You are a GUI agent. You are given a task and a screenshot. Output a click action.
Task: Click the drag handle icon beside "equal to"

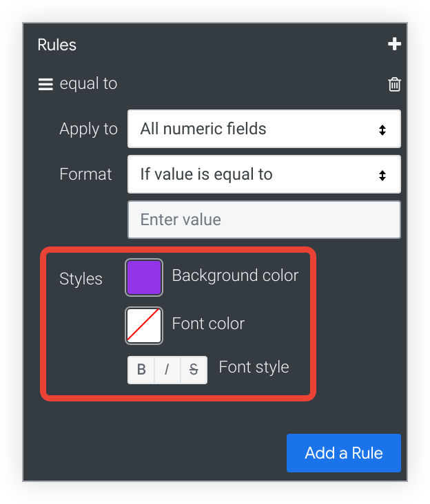[x=45, y=85]
